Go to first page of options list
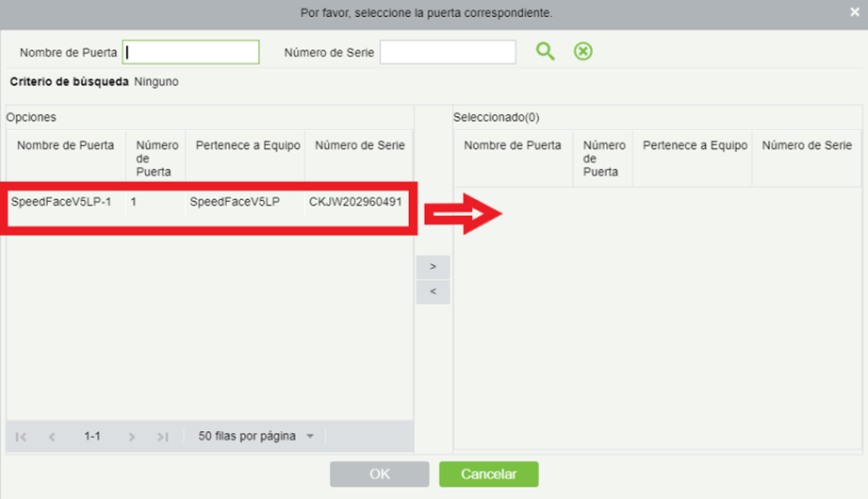 pos(21,437)
